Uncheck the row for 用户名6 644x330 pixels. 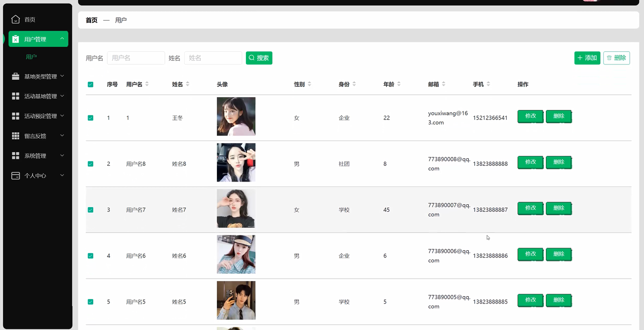(90, 256)
